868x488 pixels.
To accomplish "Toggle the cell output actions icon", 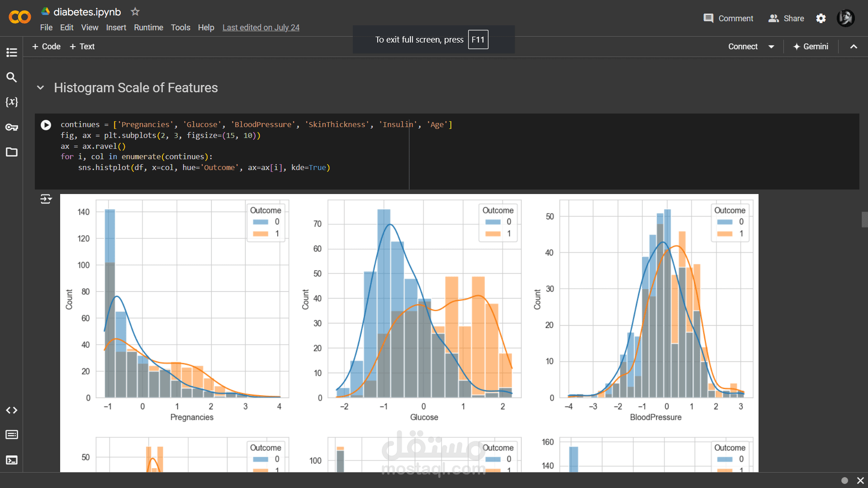I will 46,199.
